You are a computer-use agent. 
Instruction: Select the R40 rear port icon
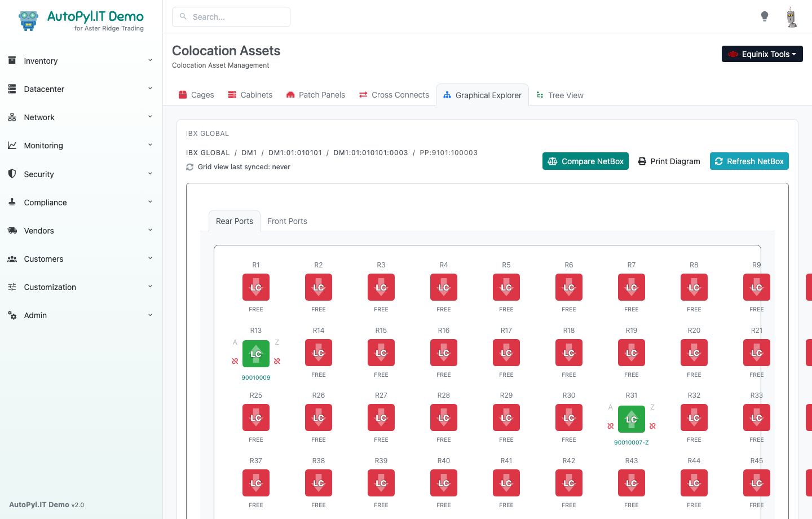pyautogui.click(x=444, y=483)
